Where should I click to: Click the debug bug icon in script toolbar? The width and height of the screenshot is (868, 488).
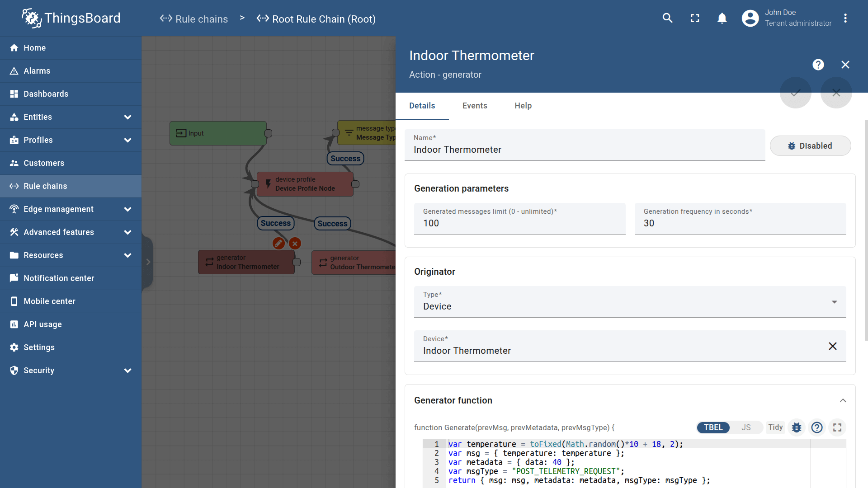(797, 427)
